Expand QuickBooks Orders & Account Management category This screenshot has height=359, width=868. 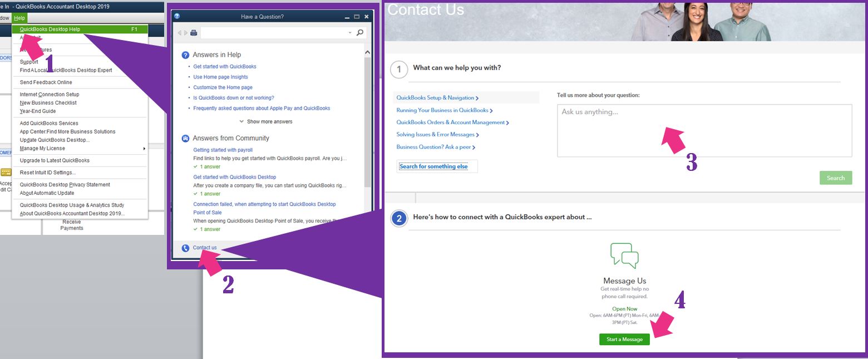(452, 122)
